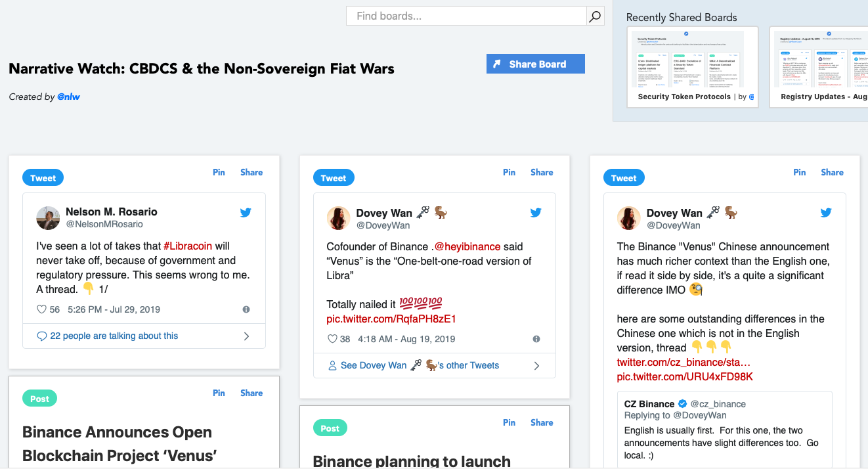Click the Twitter bird in Dovey Wan Chinese announcement tweet
This screenshot has height=469, width=868.
826,213
